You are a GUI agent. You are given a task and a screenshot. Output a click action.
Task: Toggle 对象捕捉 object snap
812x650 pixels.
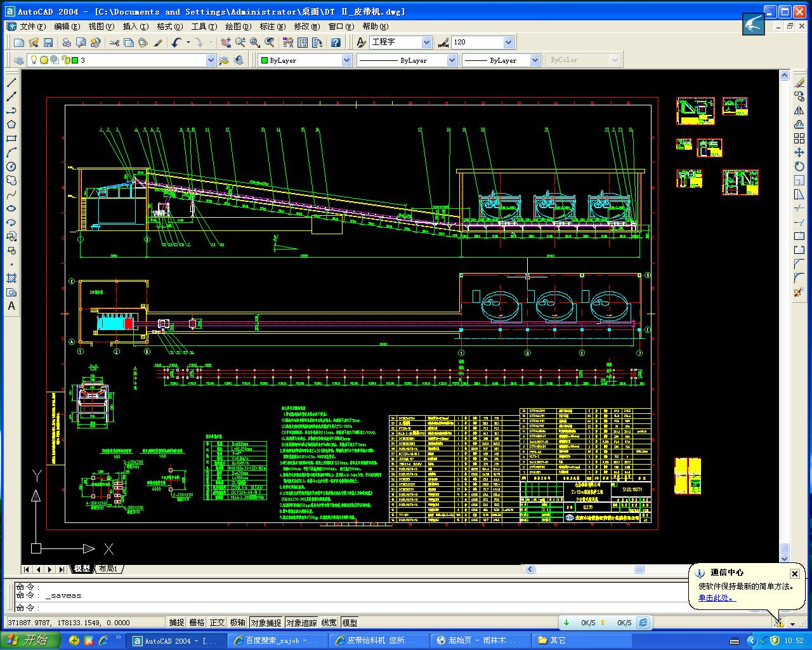[265, 623]
